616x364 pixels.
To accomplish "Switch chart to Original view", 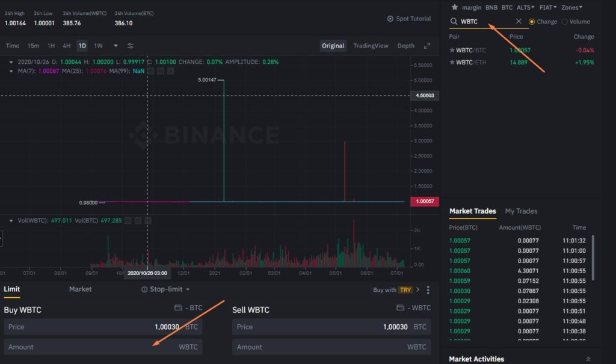I will pyautogui.click(x=333, y=46).
